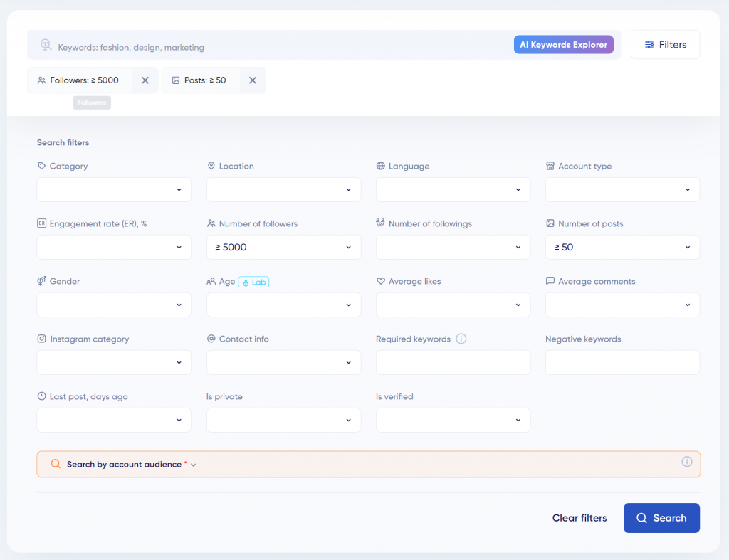729x560 pixels.
Task: Click the Instagram category icon
Action: pos(41,339)
